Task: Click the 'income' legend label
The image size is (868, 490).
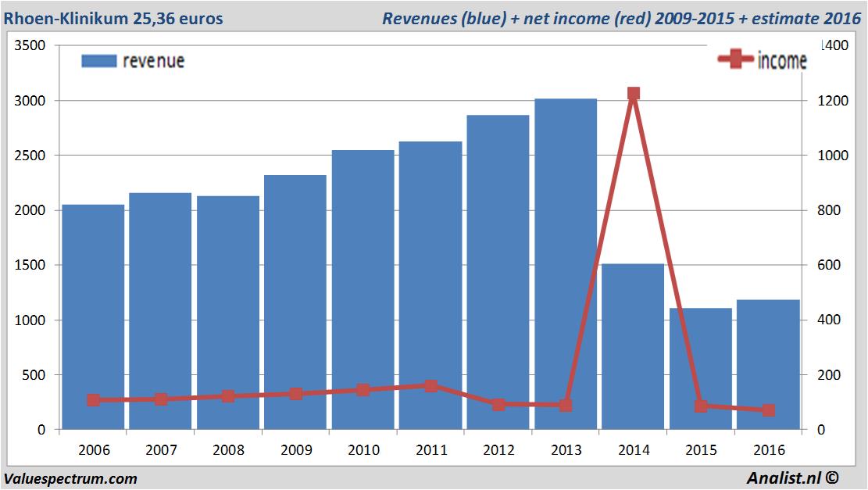Action: pyautogui.click(x=781, y=60)
